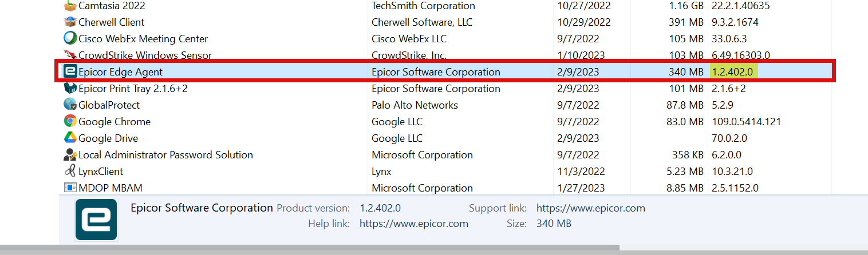This screenshot has height=255, width=868.
Task: Select the Palo Alto Networks publisher entry
Action: [x=415, y=105]
